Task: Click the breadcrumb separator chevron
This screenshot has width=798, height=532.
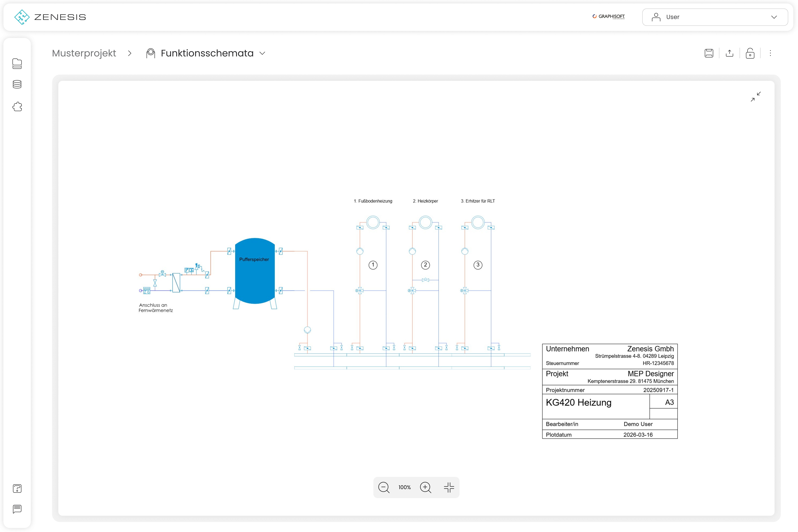Action: click(x=130, y=53)
